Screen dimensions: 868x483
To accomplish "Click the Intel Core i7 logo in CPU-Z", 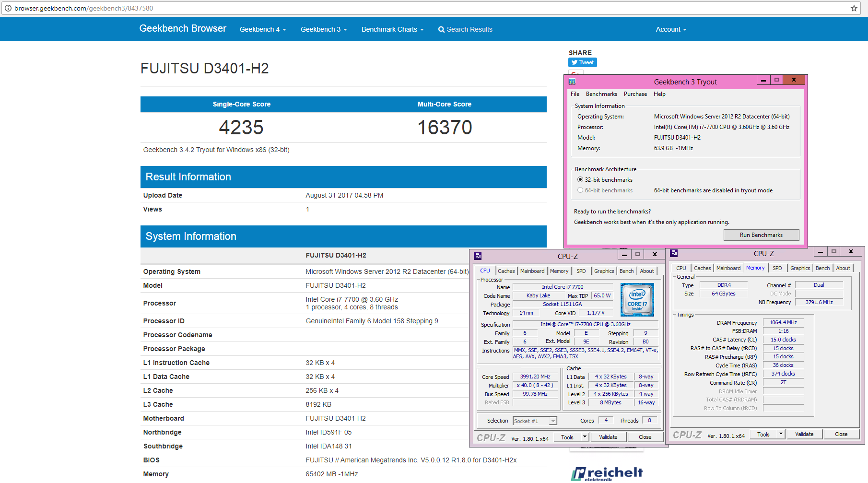I will (637, 300).
